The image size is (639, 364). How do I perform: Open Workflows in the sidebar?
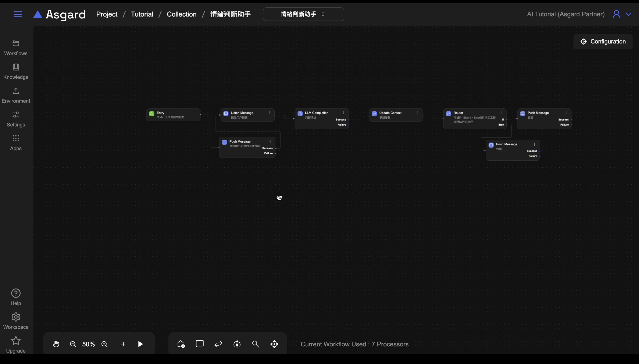[x=16, y=48]
